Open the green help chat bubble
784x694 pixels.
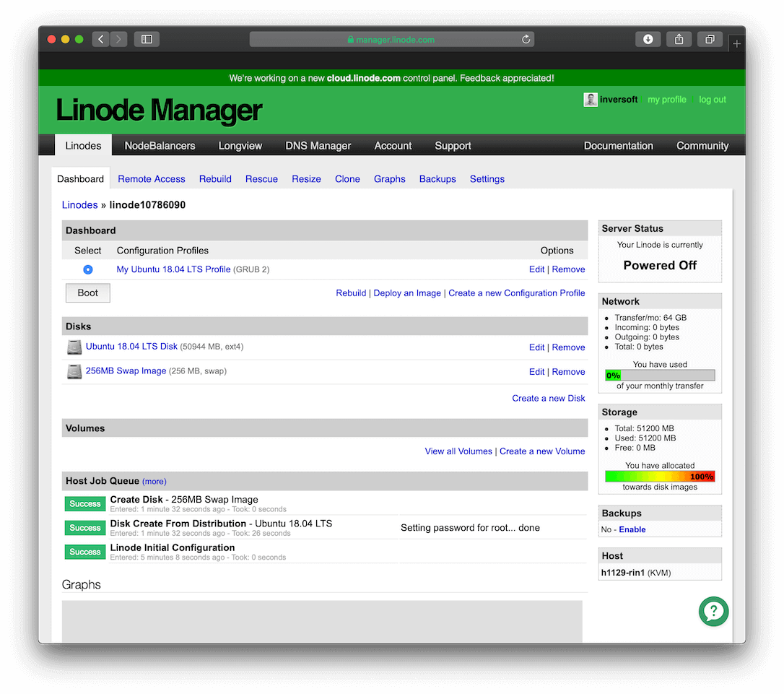click(713, 611)
